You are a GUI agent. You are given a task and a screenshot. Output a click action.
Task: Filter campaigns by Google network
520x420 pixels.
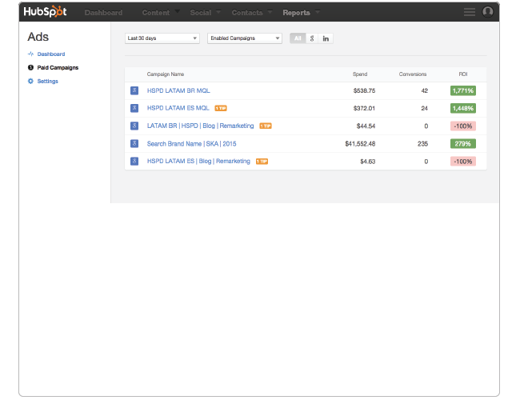312,38
